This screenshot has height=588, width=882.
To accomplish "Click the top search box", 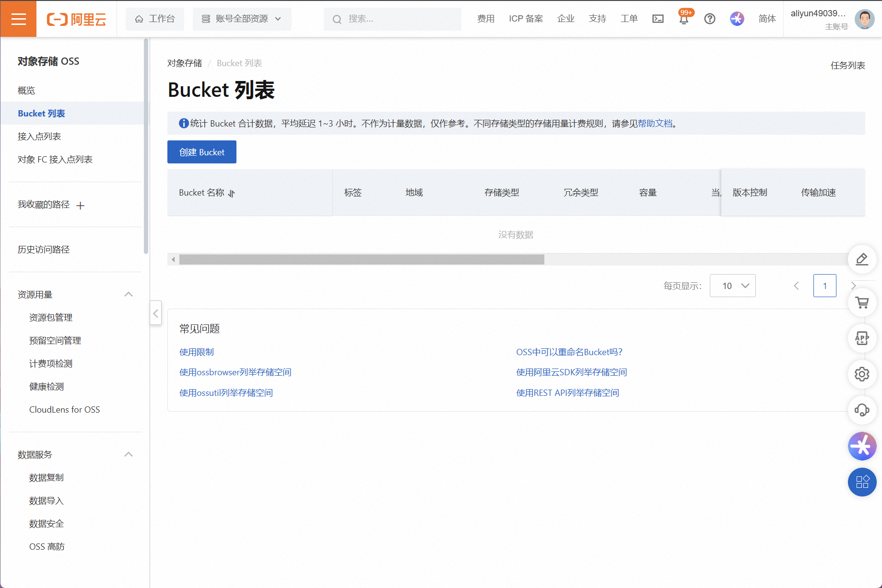I will [x=392, y=19].
